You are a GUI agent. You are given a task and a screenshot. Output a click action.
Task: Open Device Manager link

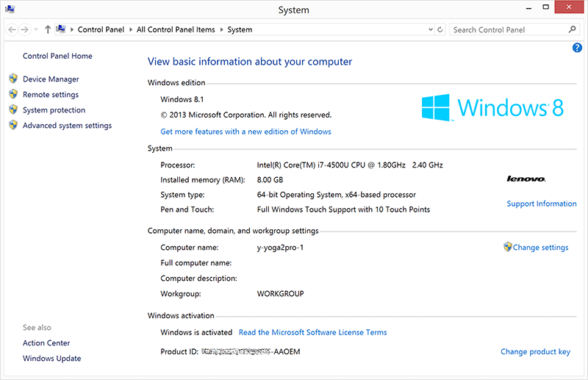(51, 79)
